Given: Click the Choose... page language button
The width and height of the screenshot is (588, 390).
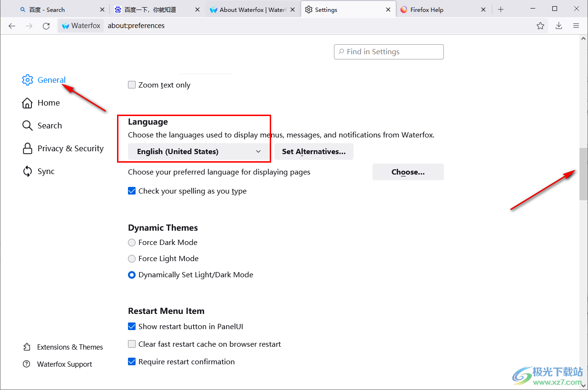Looking at the screenshot, I should tap(408, 172).
